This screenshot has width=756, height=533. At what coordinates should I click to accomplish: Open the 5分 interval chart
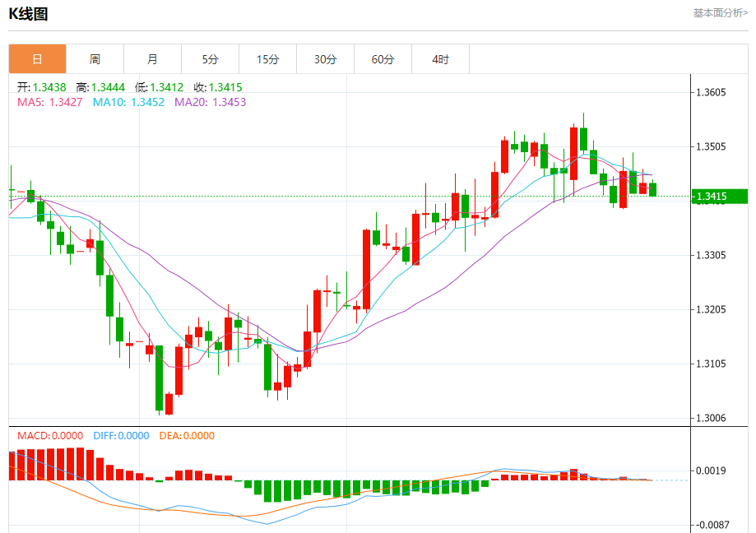(x=211, y=59)
